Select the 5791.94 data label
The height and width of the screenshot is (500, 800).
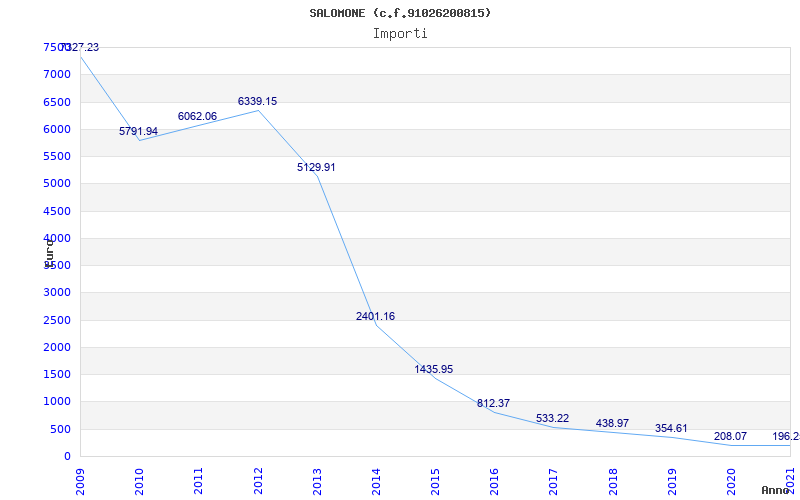click(139, 131)
